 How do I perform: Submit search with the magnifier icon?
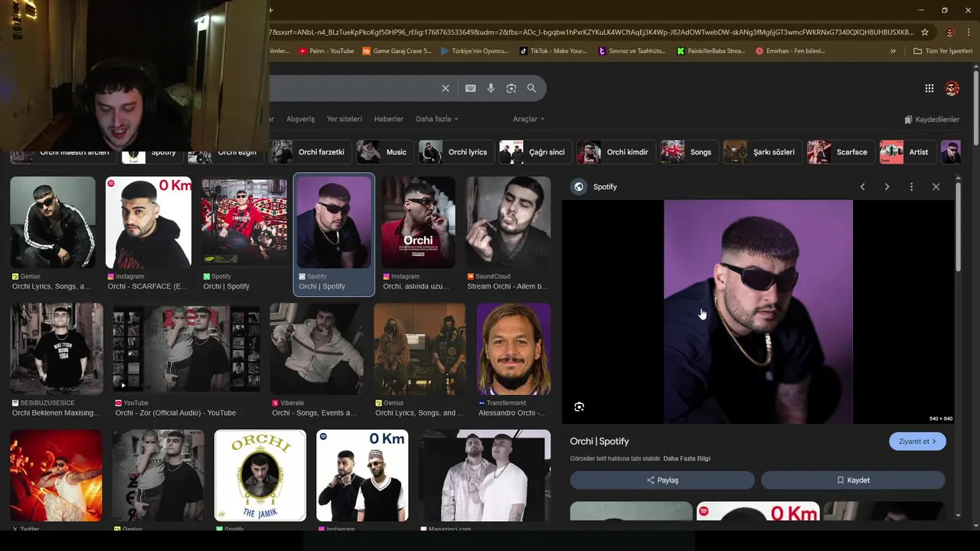[x=531, y=88]
